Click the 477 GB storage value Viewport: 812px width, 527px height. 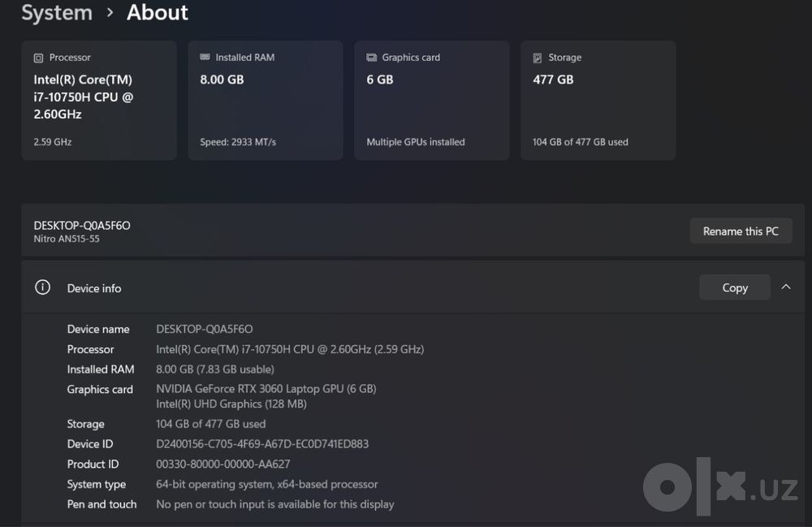pyautogui.click(x=553, y=80)
